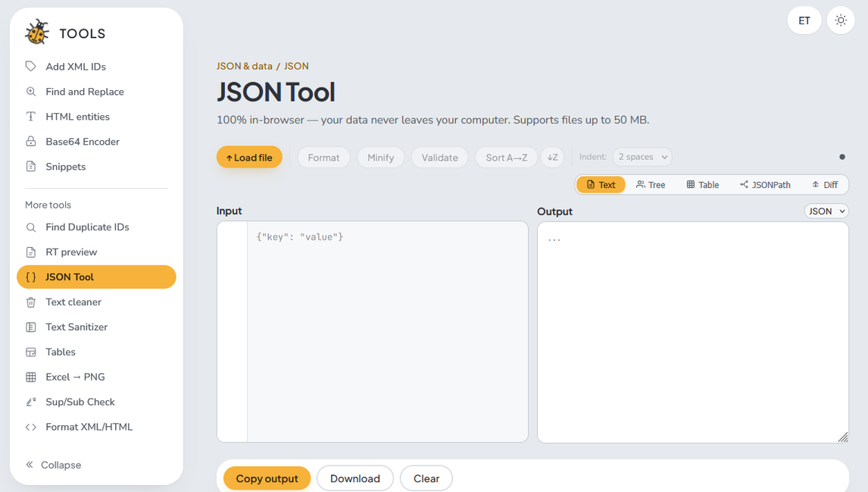Click the file icon beside RT preview

coord(31,252)
